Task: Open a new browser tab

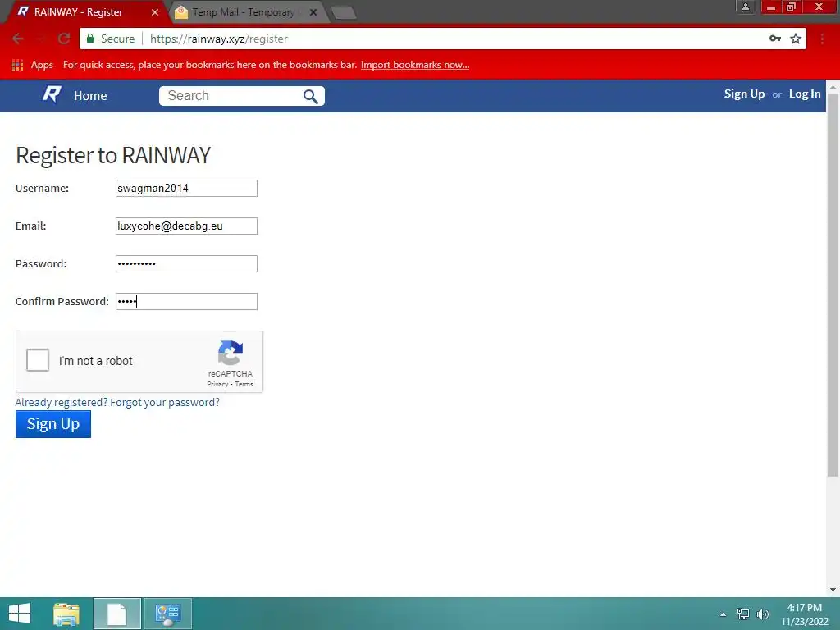Action: (x=344, y=12)
